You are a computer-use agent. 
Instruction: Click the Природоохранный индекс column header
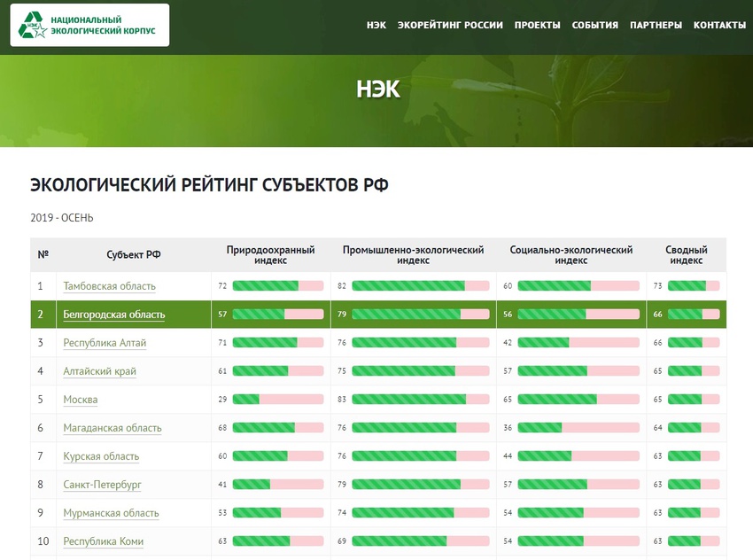(270, 255)
